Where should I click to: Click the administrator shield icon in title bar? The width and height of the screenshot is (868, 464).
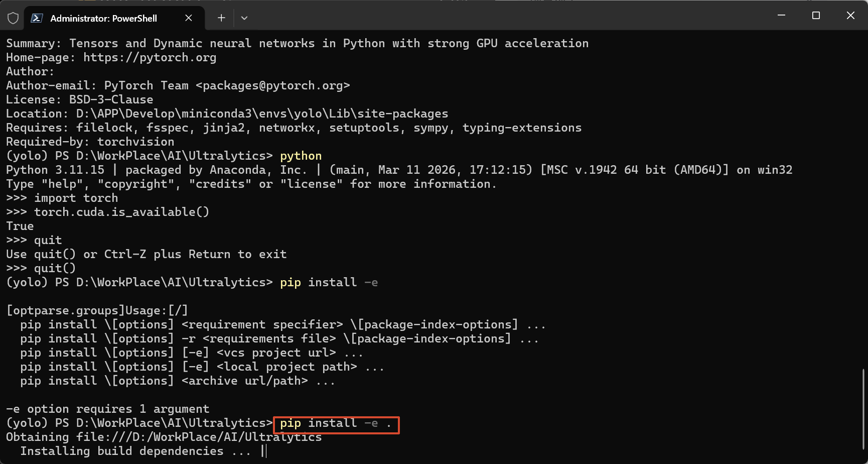pos(13,19)
